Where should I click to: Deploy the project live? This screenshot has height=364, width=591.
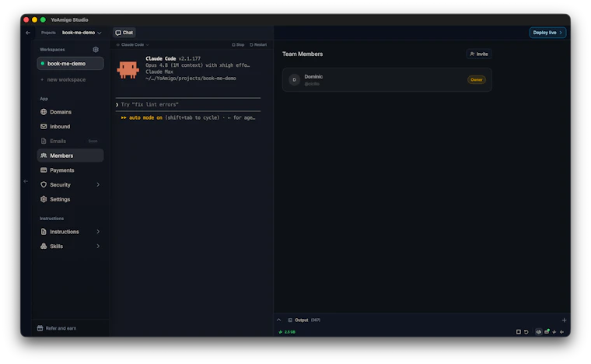tap(547, 33)
